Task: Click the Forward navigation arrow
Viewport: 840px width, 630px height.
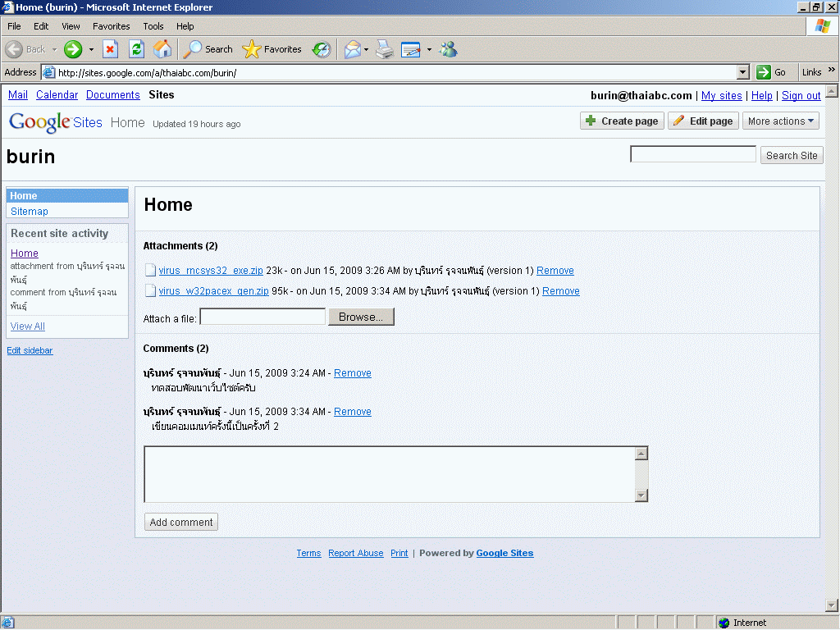Action: pyautogui.click(x=73, y=49)
